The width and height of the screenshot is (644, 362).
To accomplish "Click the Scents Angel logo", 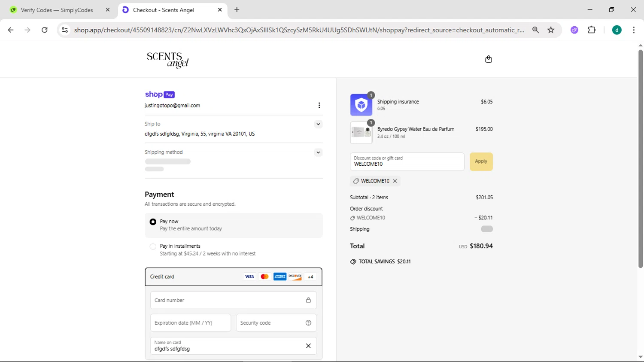I will 168,60.
